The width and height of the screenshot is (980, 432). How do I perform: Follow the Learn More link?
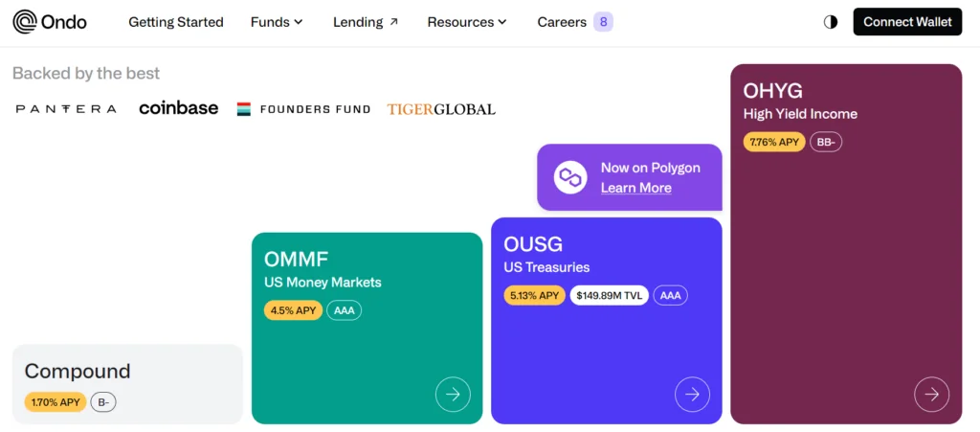(x=636, y=188)
